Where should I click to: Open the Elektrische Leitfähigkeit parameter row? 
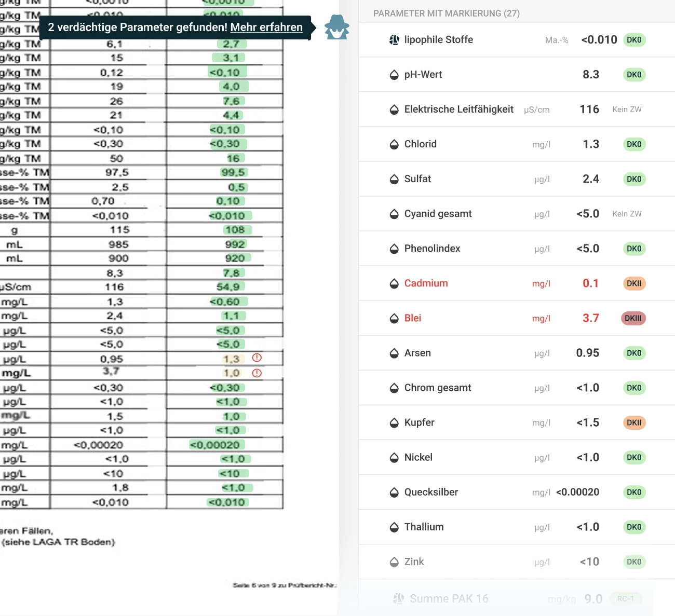pyautogui.click(x=517, y=109)
